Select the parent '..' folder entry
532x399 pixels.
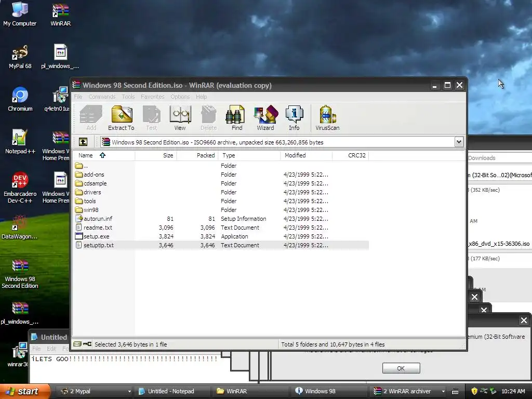82,166
